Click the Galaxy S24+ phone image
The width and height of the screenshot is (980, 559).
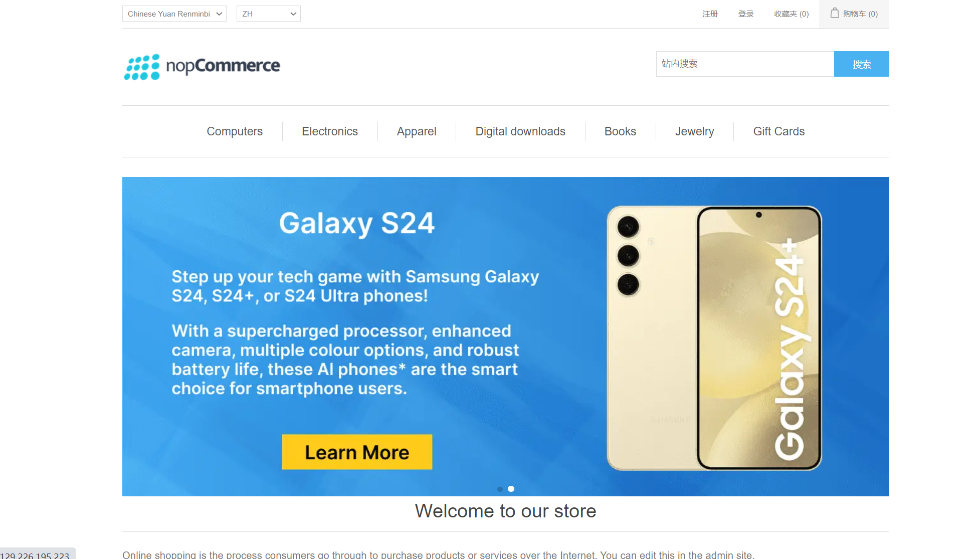[714, 338]
